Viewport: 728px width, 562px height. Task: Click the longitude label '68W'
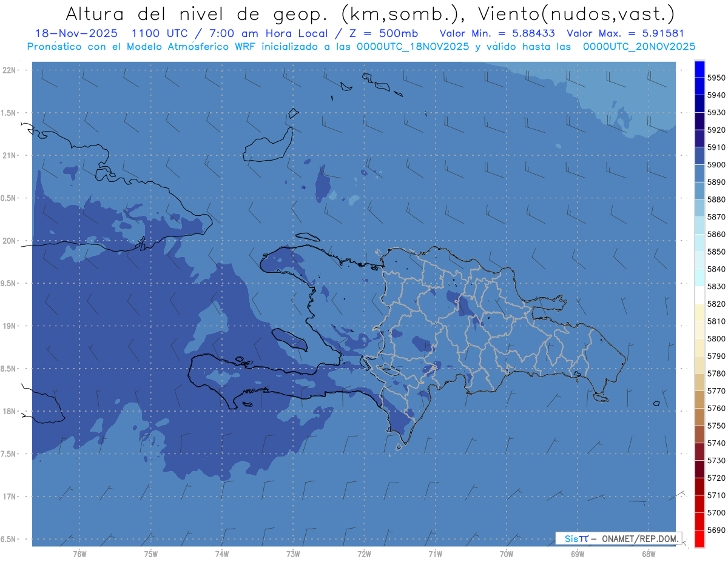(x=649, y=554)
